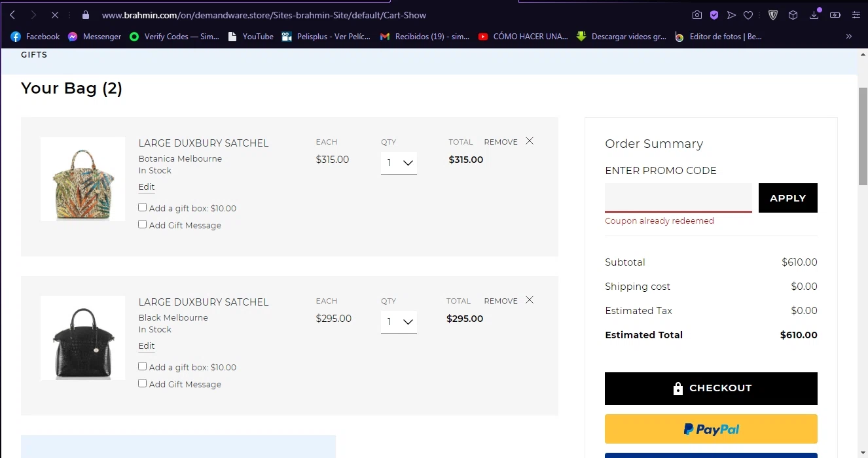Open the Descargar videos bookmark
868x458 pixels.
pos(621,37)
